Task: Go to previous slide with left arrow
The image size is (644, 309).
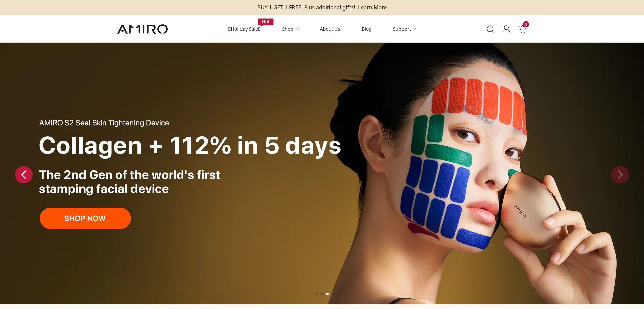Action: (x=24, y=175)
